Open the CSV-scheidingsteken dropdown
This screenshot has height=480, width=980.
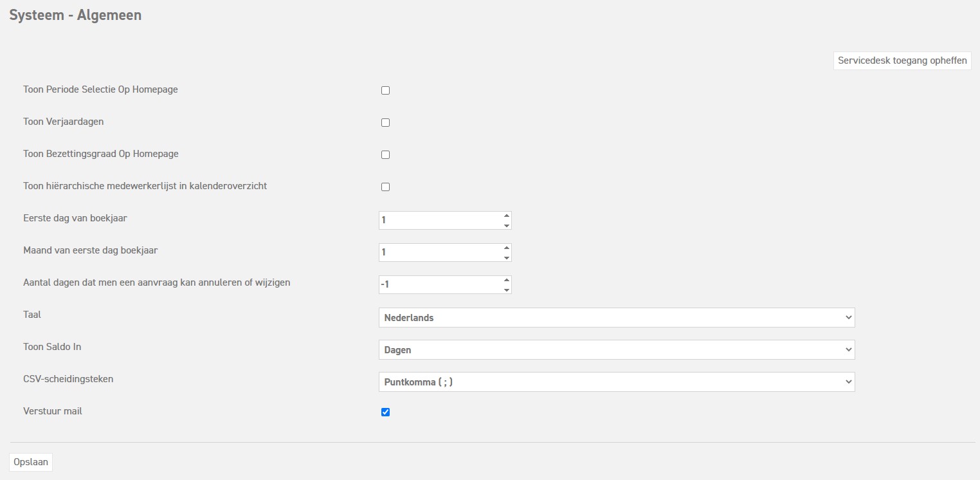pos(616,382)
